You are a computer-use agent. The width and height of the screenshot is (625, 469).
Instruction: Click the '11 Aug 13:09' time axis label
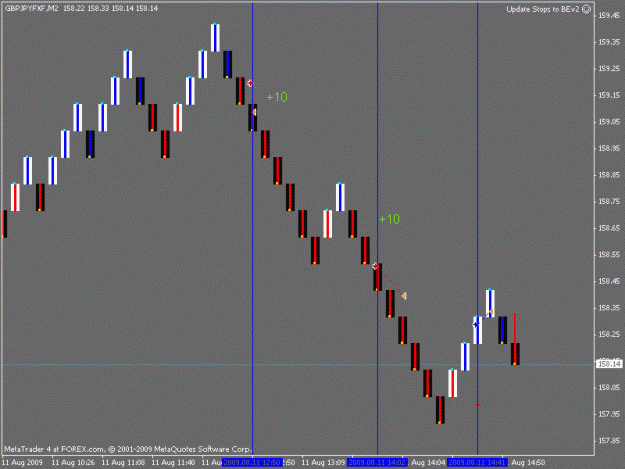[x=323, y=462]
